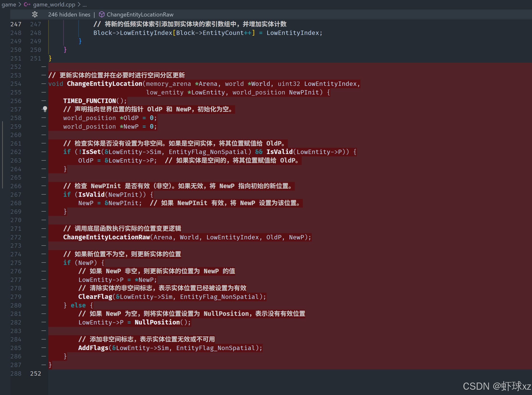Click the TIMED_FUNCTION macro on line 256
The width and height of the screenshot is (532, 395).
89,101
